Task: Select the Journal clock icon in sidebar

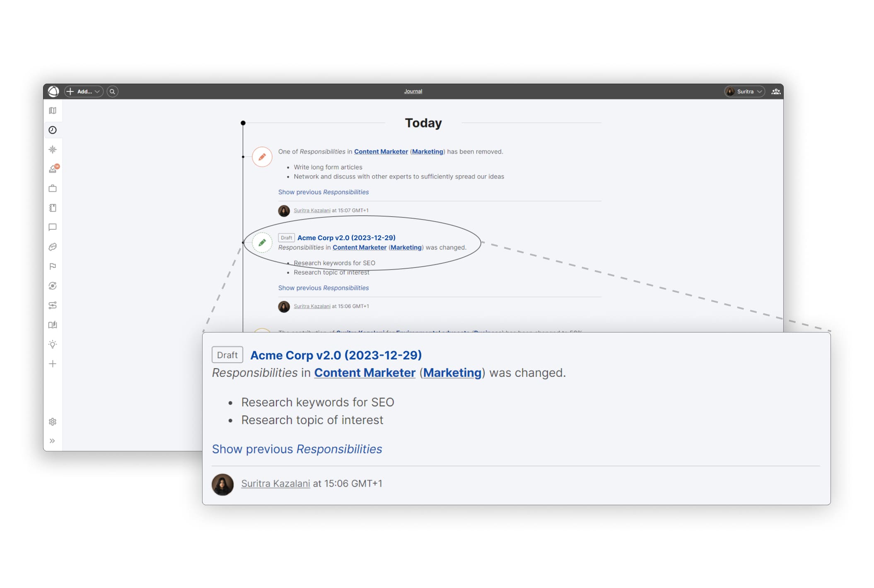Action: [x=53, y=130]
